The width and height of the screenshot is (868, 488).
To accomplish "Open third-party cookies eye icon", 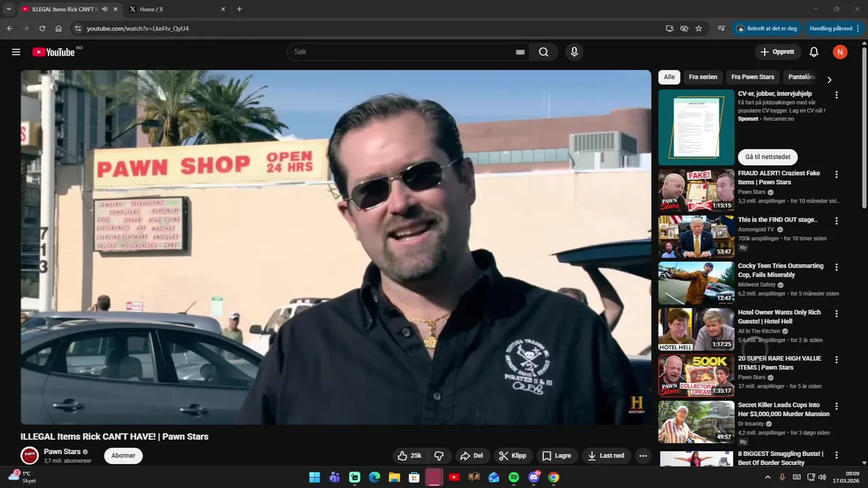I will point(684,28).
